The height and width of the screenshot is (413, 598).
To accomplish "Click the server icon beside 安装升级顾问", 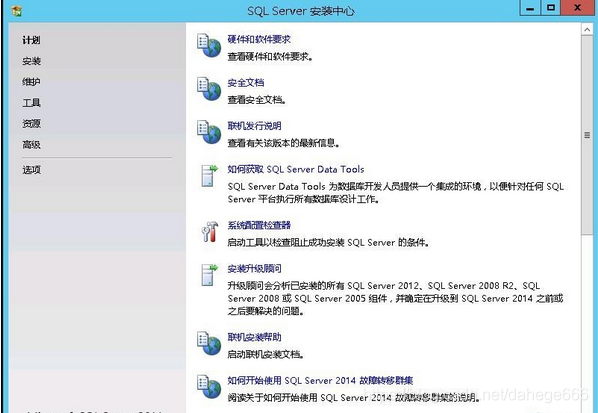I will (x=209, y=275).
